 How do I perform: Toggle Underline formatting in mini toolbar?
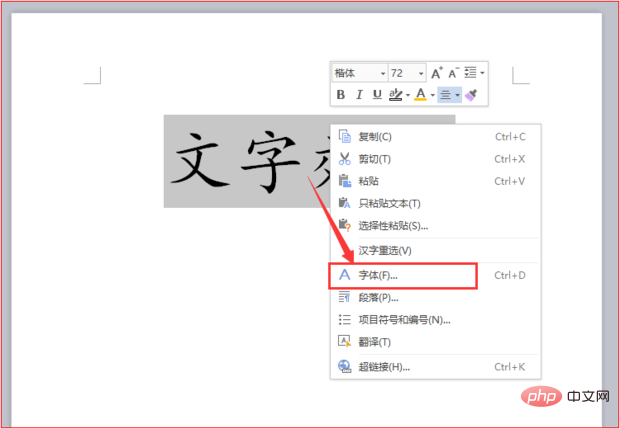[377, 95]
